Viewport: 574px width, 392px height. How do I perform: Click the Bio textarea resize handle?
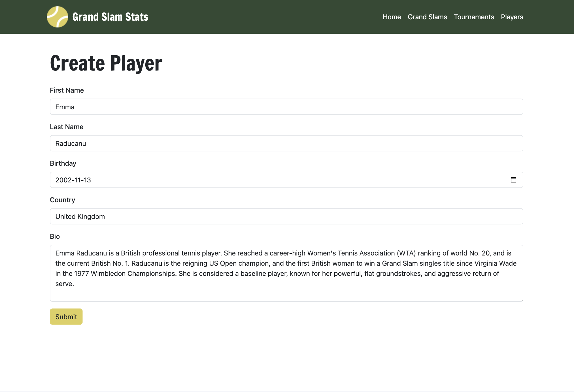521,300
